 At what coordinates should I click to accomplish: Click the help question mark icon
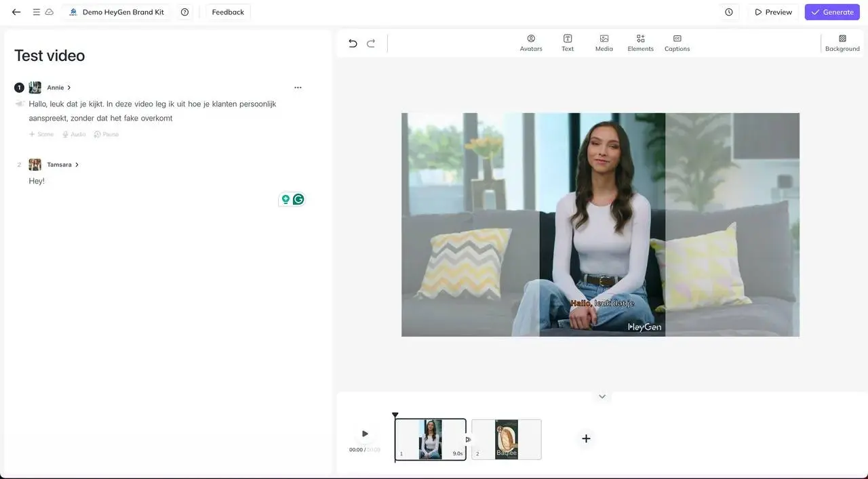click(184, 12)
